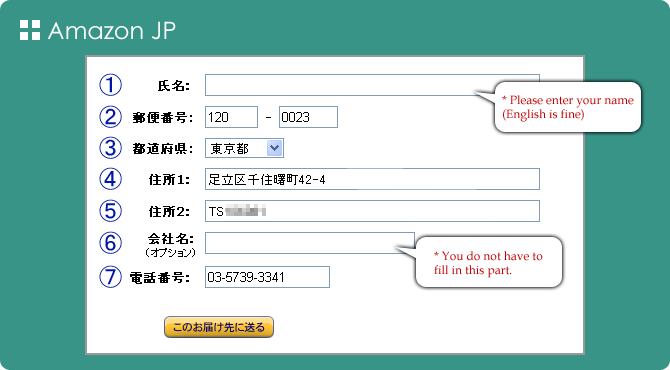The width and height of the screenshot is (670, 370).
Task: Click the 住所2: label
Action: 169,211
